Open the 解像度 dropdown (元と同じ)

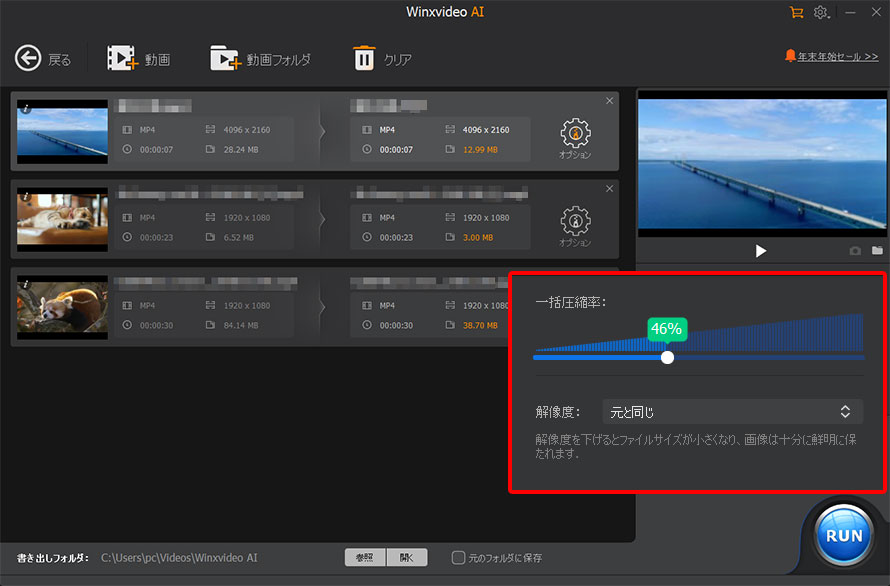732,411
